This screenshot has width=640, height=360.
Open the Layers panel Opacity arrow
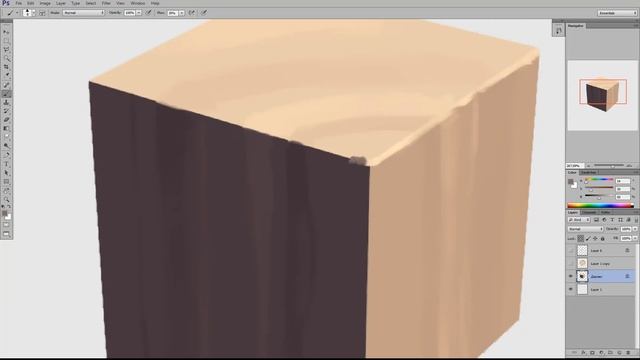(x=635, y=229)
